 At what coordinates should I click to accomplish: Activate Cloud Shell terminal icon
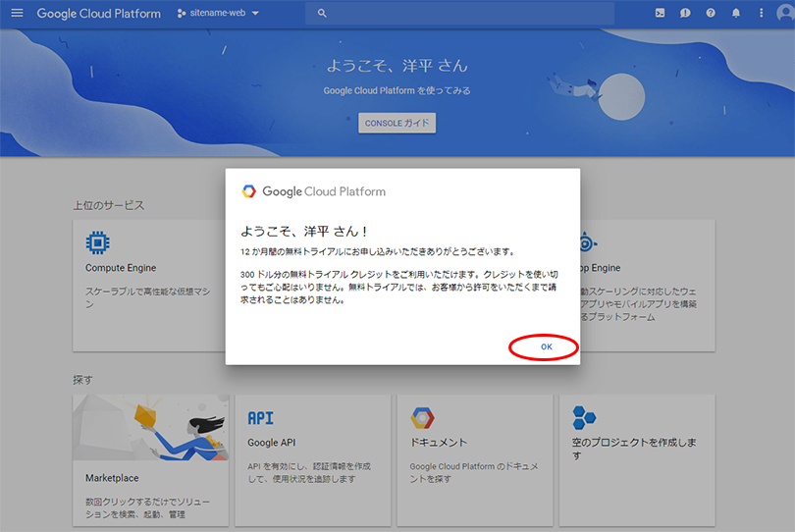[x=660, y=13]
